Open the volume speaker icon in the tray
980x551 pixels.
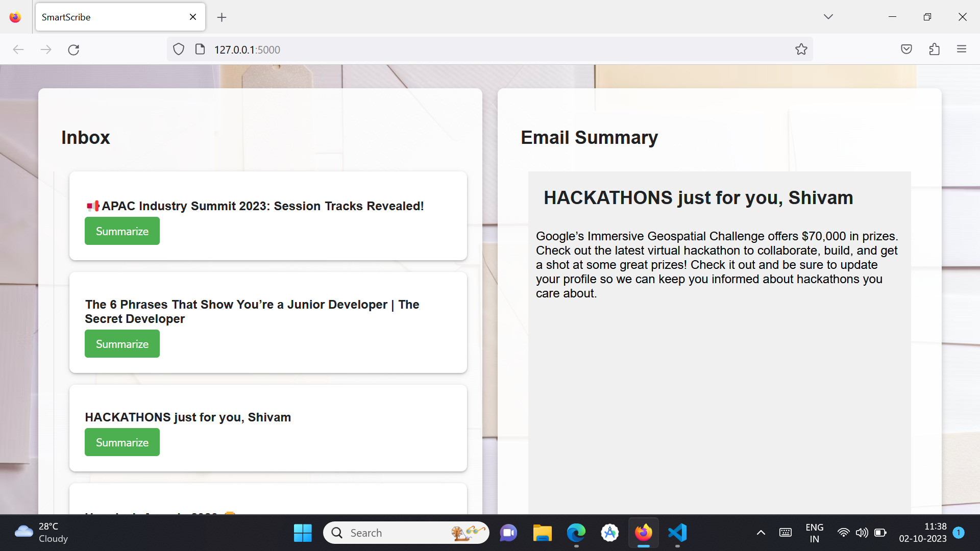(x=862, y=533)
